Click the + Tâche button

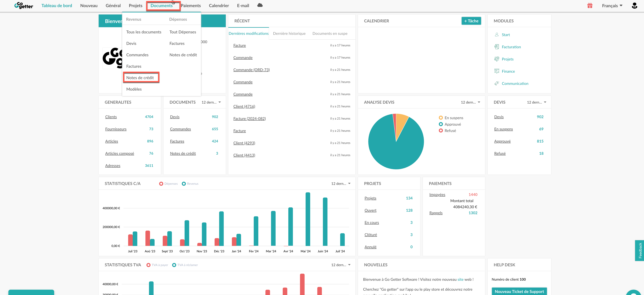(471, 21)
